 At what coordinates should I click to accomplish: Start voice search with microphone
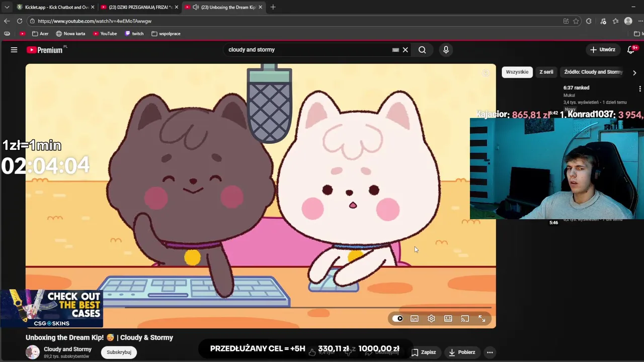(x=446, y=50)
